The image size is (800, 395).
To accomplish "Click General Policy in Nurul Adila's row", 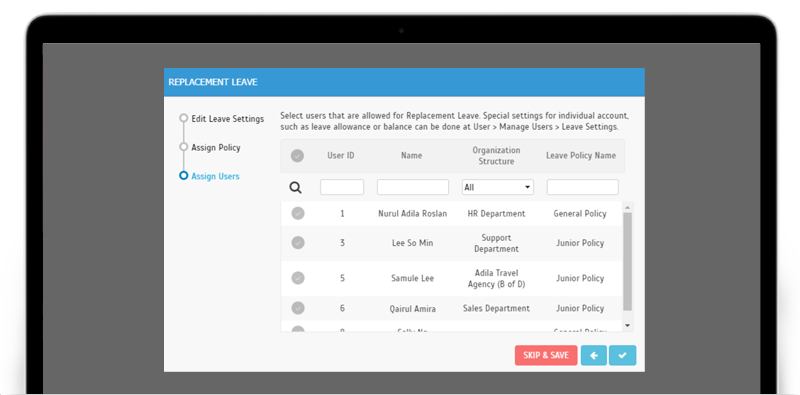I will pyautogui.click(x=580, y=214).
